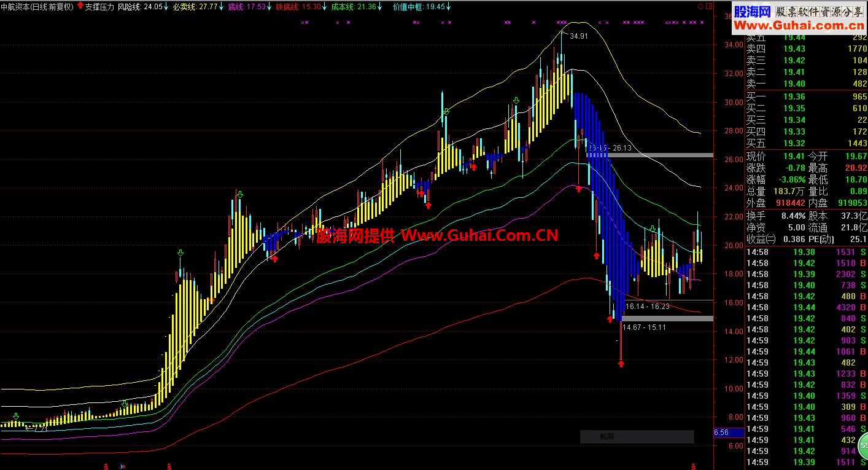The image size is (868, 470).
Task: Click the chart title 中航资本(日线 前复权)
Action: click(x=37, y=7)
